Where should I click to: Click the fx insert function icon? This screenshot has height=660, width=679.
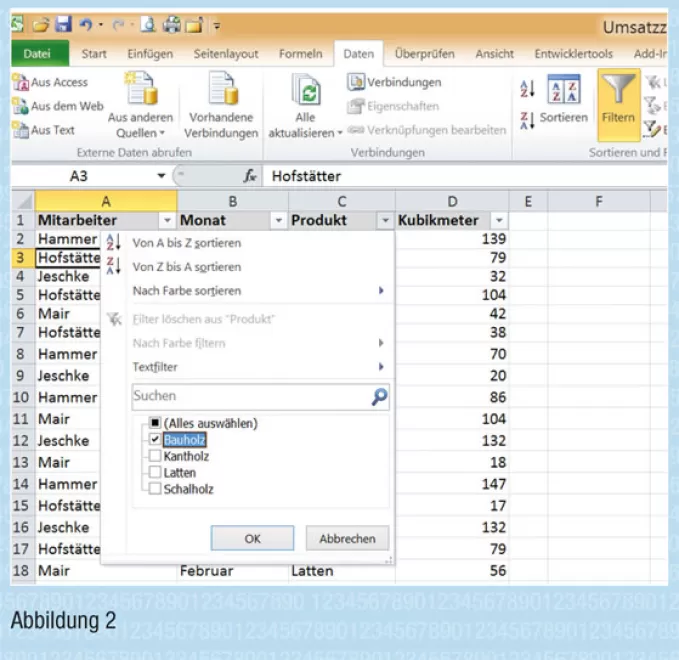point(250,176)
